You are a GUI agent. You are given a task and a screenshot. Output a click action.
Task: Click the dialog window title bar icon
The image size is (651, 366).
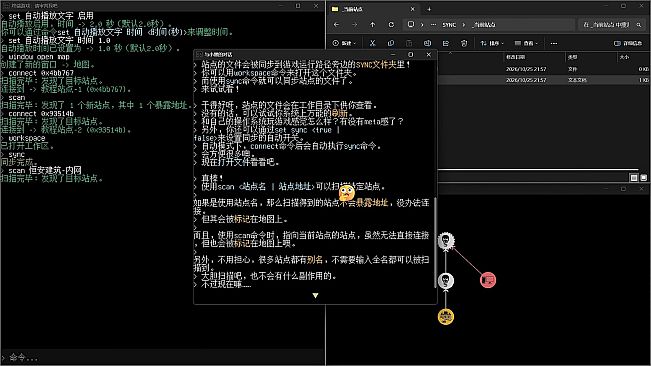coord(199,54)
